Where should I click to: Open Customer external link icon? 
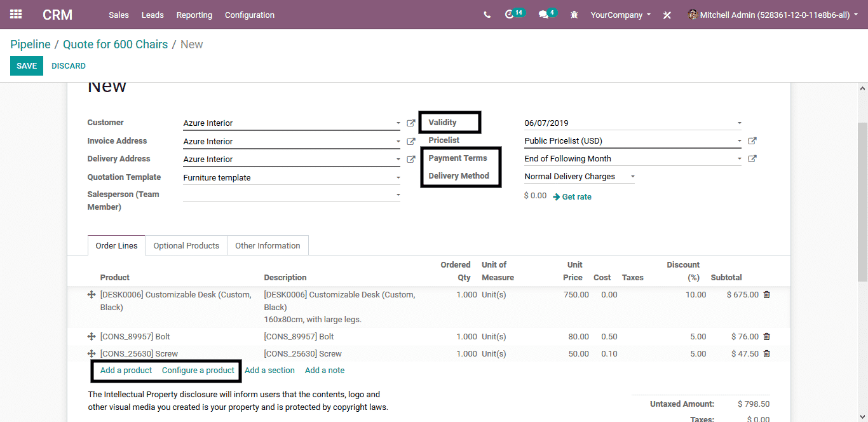[411, 123]
